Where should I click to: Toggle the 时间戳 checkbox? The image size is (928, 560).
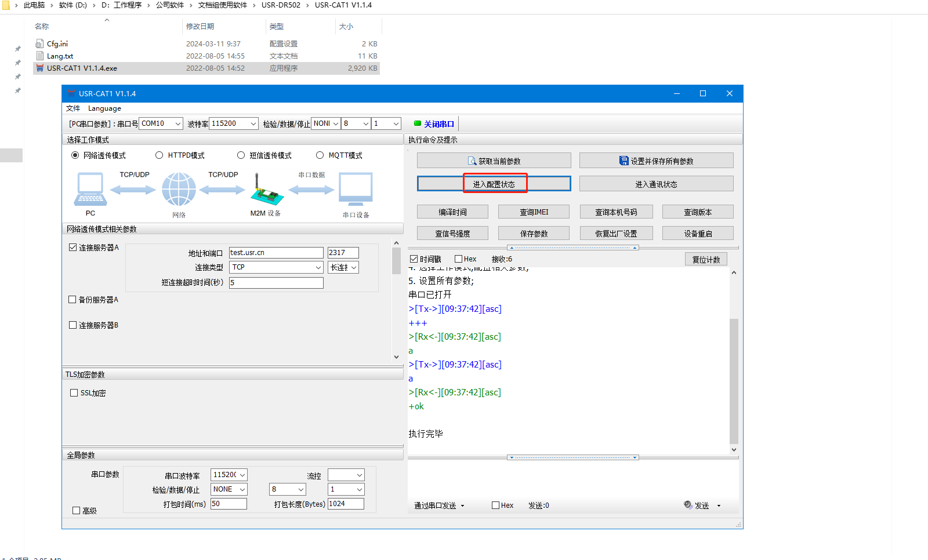[x=414, y=259]
